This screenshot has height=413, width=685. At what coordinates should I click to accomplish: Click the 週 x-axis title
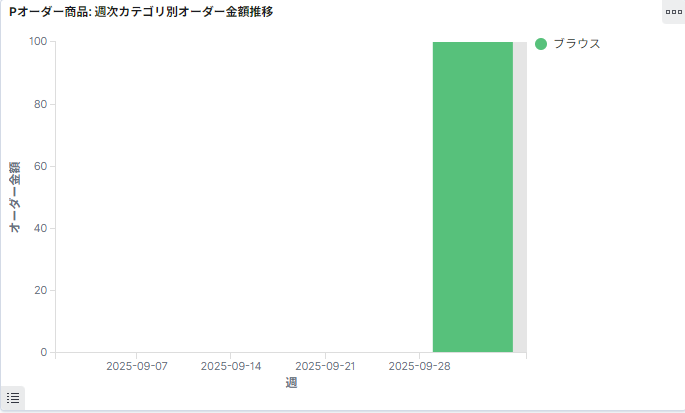(x=290, y=383)
